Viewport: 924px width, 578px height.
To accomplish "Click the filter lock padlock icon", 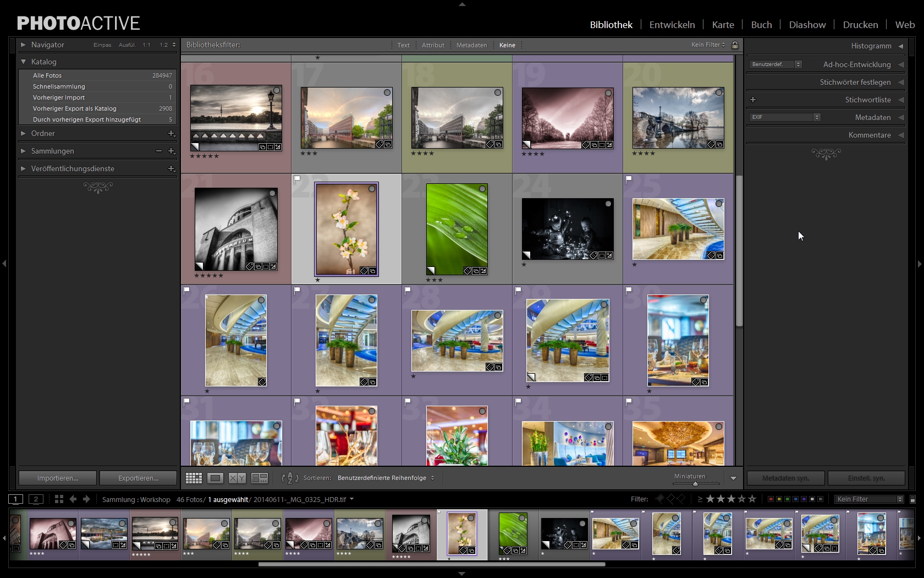I will tap(735, 45).
